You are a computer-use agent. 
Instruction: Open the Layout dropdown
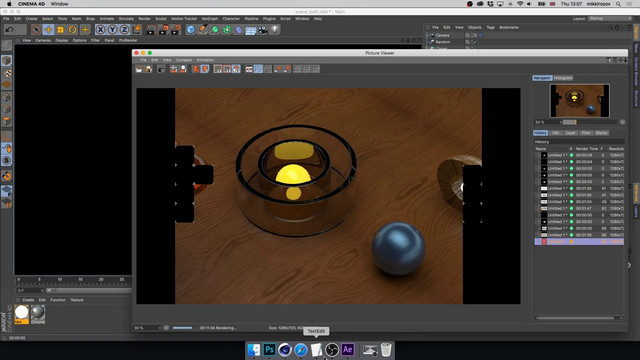coord(610,19)
